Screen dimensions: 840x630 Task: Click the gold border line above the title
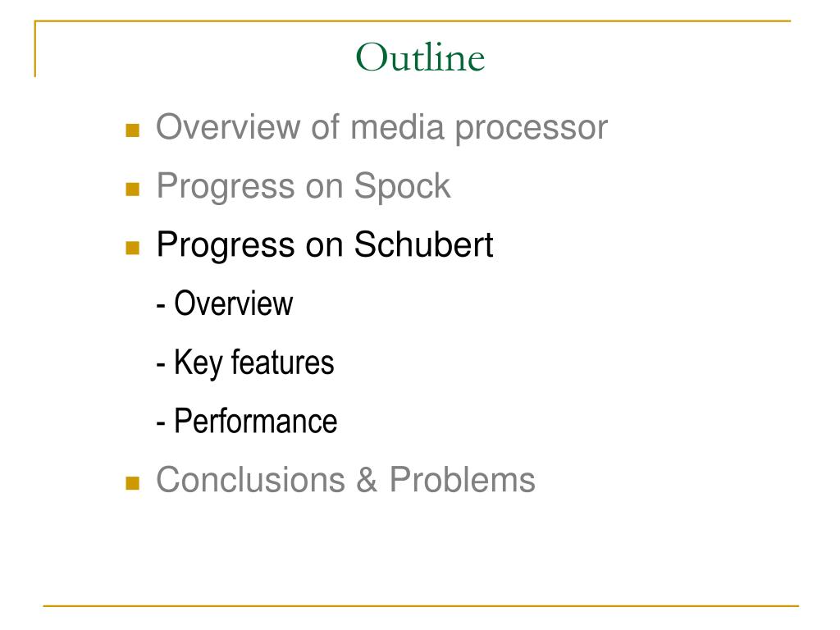tap(413, 21)
